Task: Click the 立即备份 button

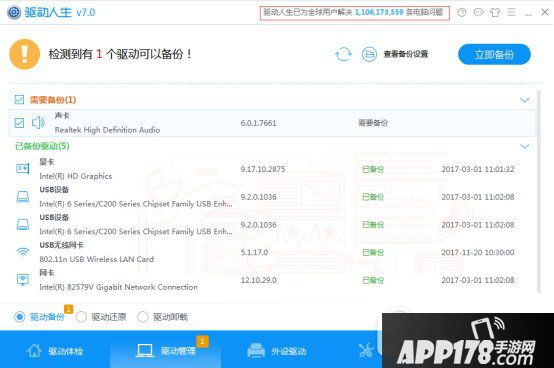Action: pyautogui.click(x=494, y=54)
